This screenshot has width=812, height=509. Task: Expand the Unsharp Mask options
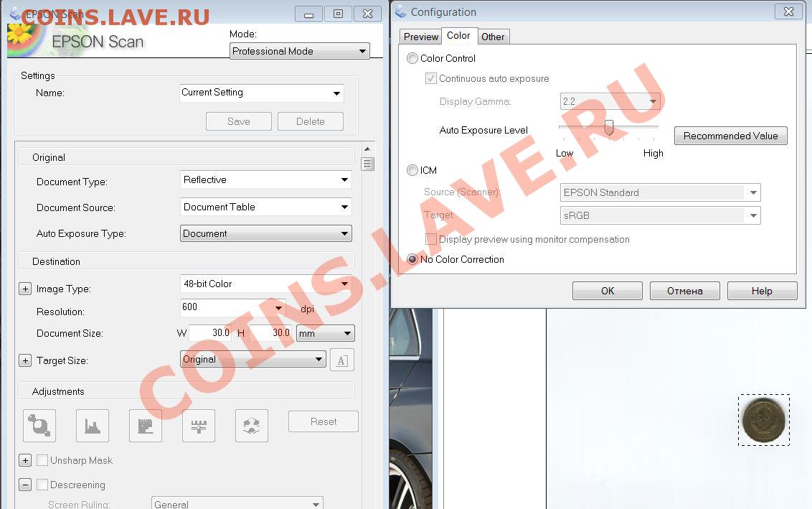[25, 460]
